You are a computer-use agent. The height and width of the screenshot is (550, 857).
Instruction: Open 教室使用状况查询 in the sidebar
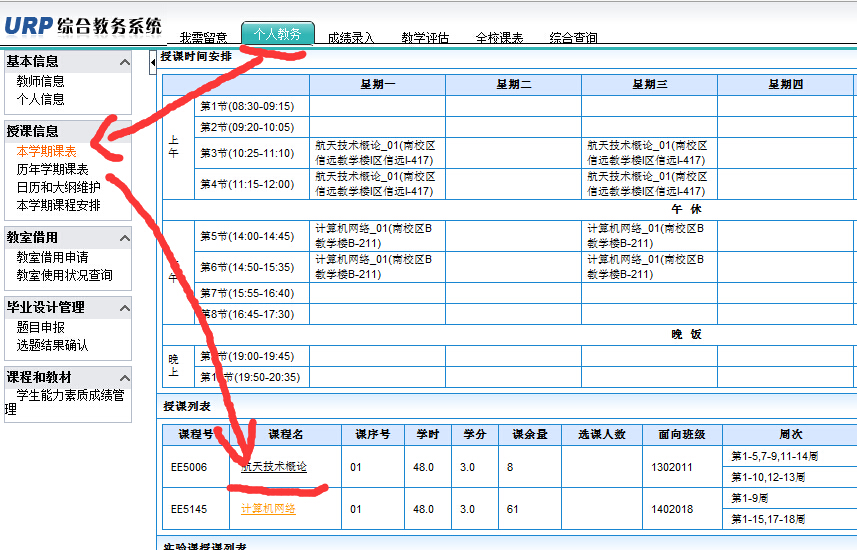click(64, 275)
